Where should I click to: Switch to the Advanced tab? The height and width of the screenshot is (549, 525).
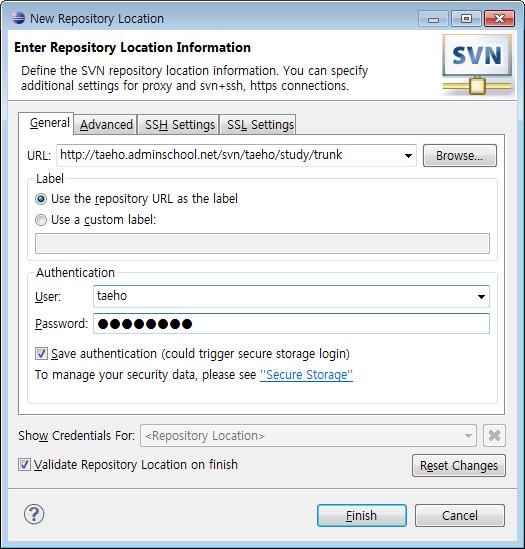pyautogui.click(x=106, y=125)
